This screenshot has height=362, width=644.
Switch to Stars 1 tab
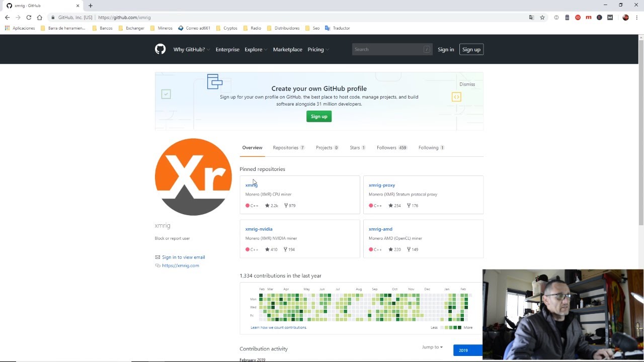click(x=358, y=148)
